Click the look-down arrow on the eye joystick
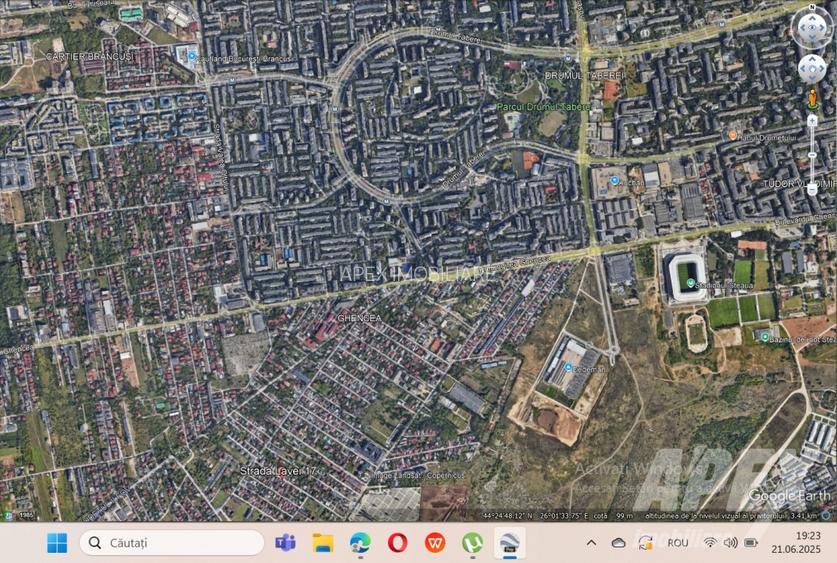Image resolution: width=837 pixels, height=563 pixels. (x=812, y=38)
